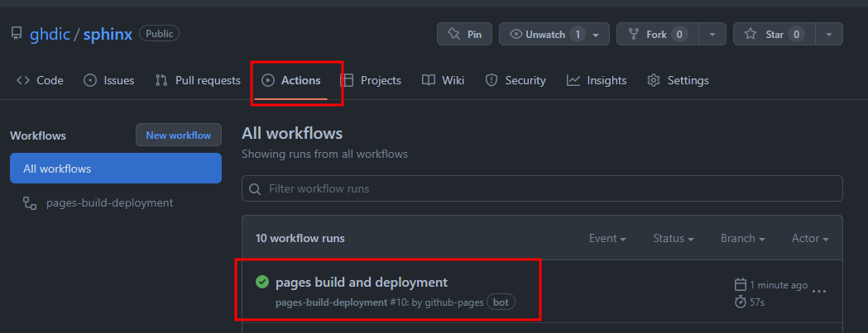
Task: Open the Branch filter dropdown
Action: [x=742, y=239]
